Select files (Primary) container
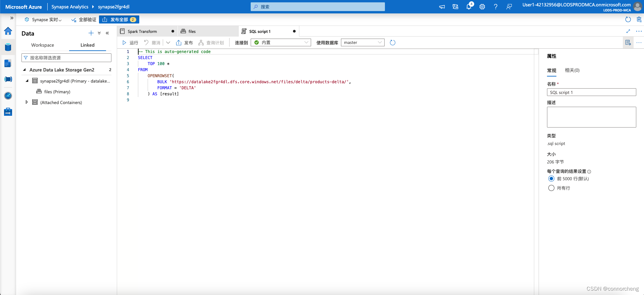 click(x=57, y=92)
